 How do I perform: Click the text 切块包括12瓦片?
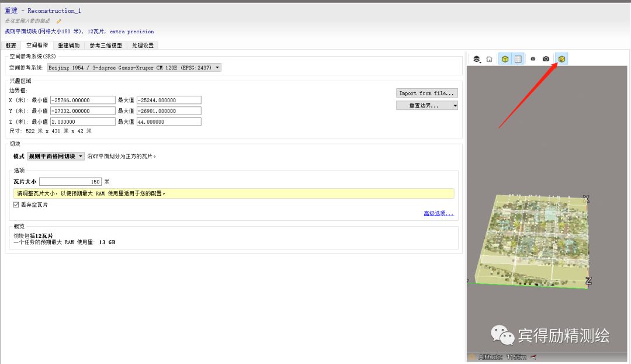coord(33,235)
